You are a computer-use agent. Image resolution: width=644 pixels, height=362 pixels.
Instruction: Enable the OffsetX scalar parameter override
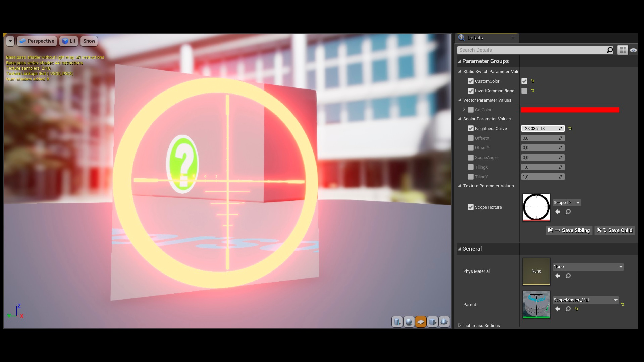point(471,138)
